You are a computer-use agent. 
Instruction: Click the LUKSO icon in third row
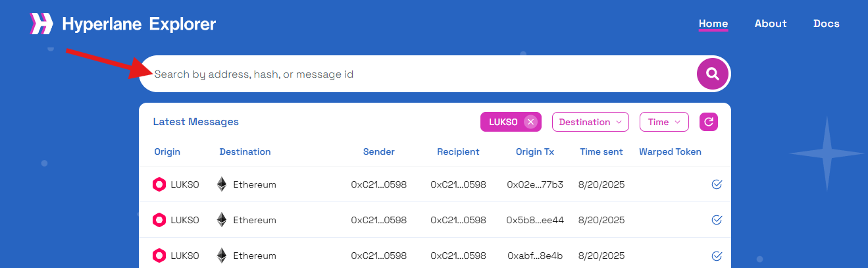(159, 255)
